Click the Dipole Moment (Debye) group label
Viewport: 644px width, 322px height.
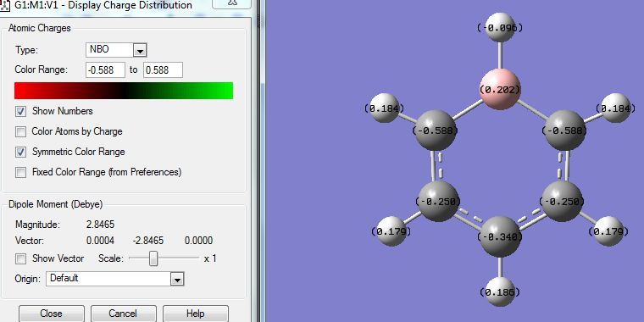click(55, 204)
